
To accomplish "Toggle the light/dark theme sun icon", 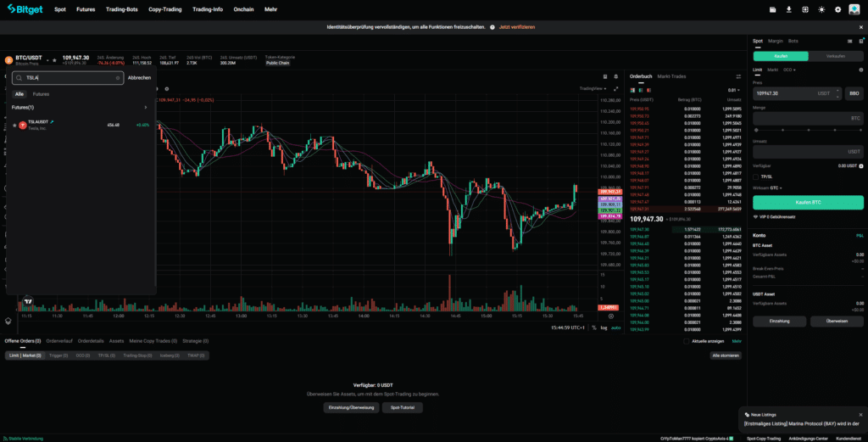I will coord(821,9).
